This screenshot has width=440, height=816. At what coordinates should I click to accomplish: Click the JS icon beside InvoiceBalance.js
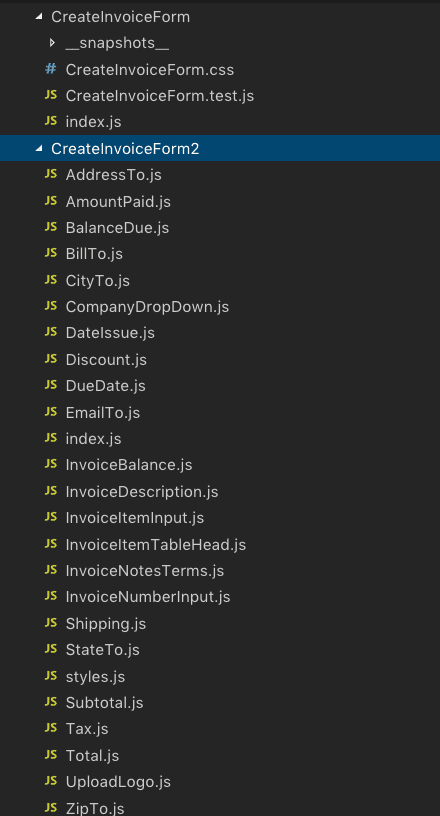(x=51, y=464)
